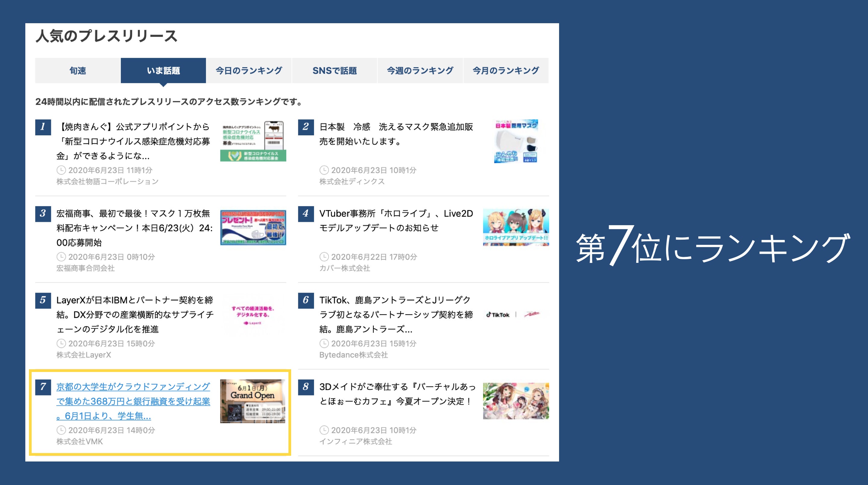868x485 pixels.
Task: Click the Grand Open storefront thumbnail
Action: point(253,401)
